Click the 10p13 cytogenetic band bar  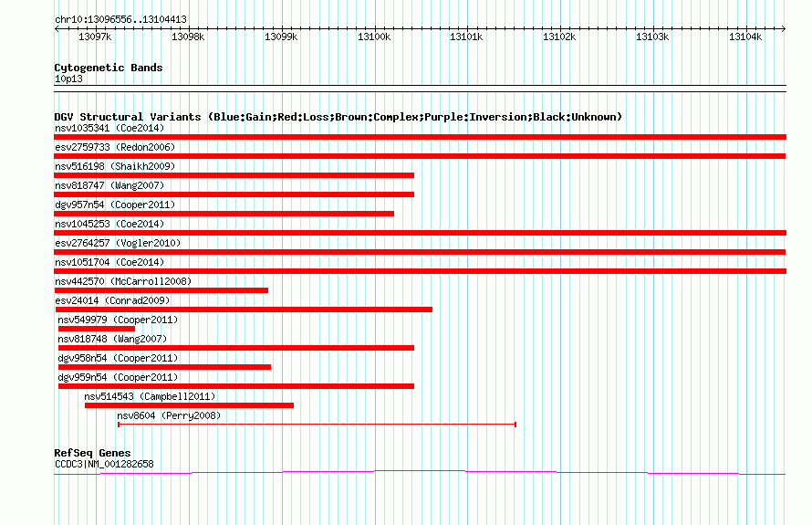(x=420, y=89)
